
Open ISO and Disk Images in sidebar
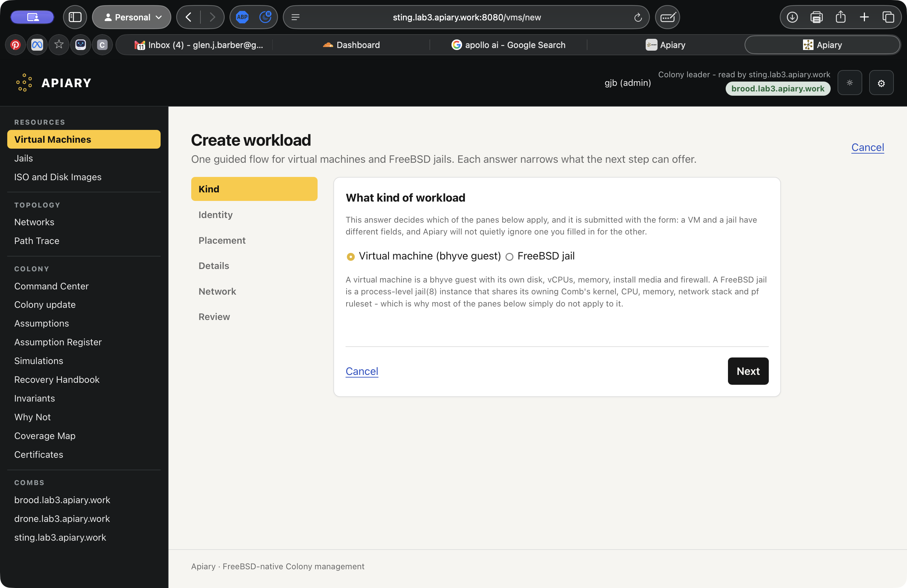(84, 177)
